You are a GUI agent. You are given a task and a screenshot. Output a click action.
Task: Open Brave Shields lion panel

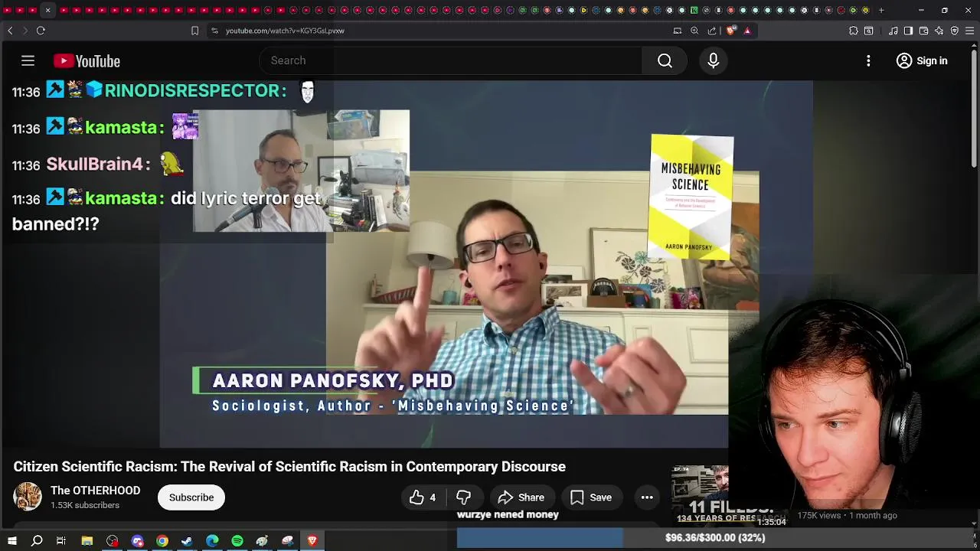pos(730,31)
